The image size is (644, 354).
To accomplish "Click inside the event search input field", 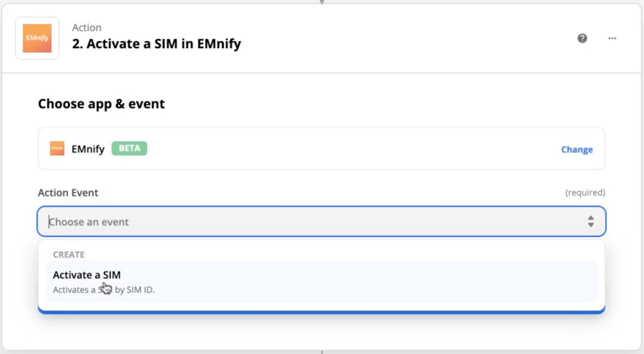I will coord(199,221).
